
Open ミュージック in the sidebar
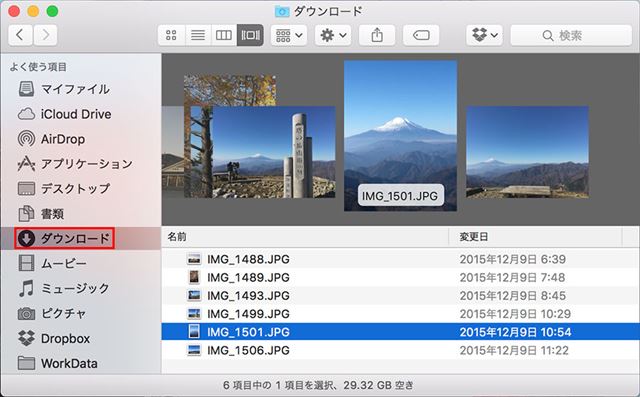click(x=64, y=288)
